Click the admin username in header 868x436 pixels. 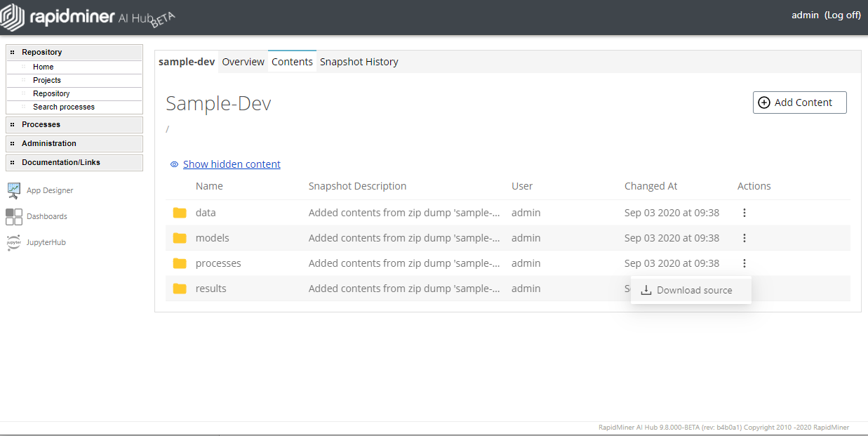click(x=805, y=15)
